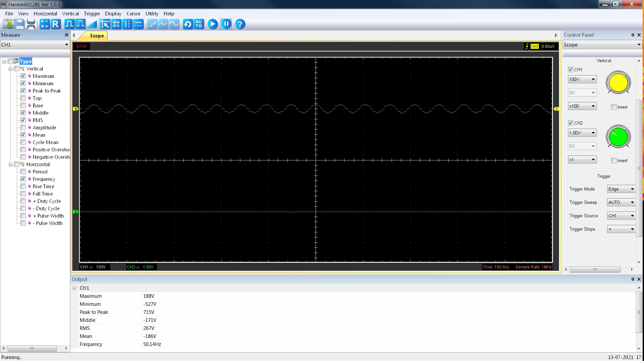Open the Utility menu
The width and height of the screenshot is (644, 361).
coord(152,14)
